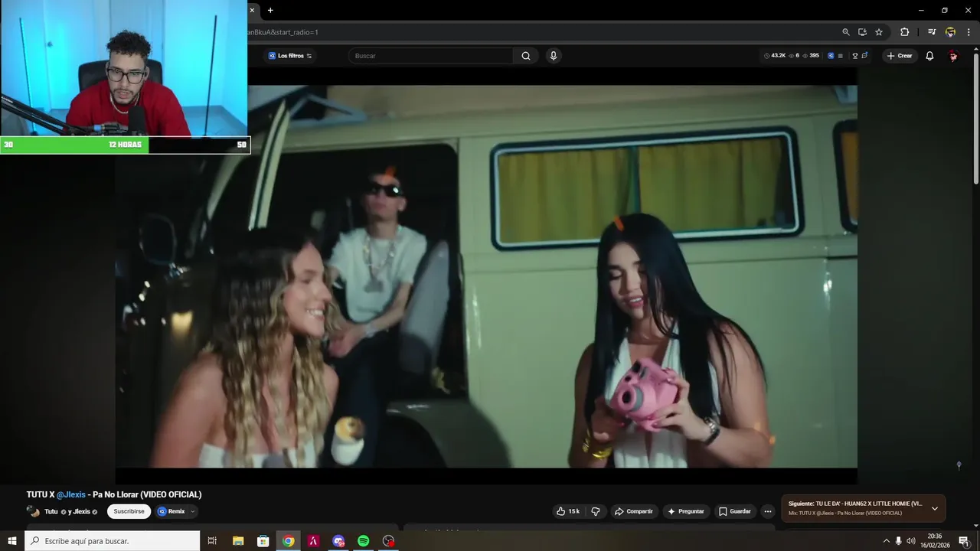Click the video player to pause

(486, 275)
